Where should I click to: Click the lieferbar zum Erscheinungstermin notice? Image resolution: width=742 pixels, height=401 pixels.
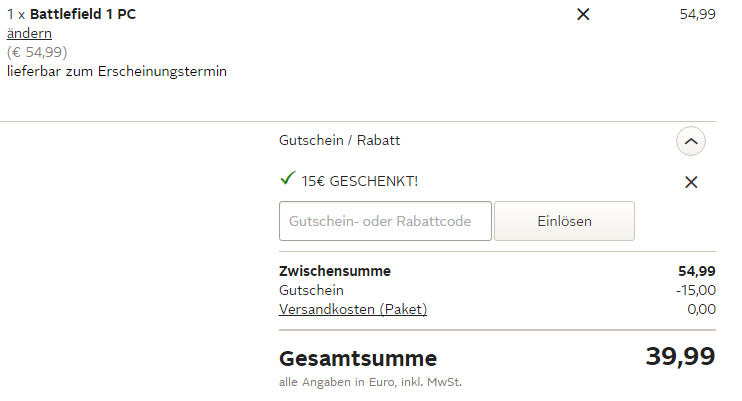click(x=117, y=71)
